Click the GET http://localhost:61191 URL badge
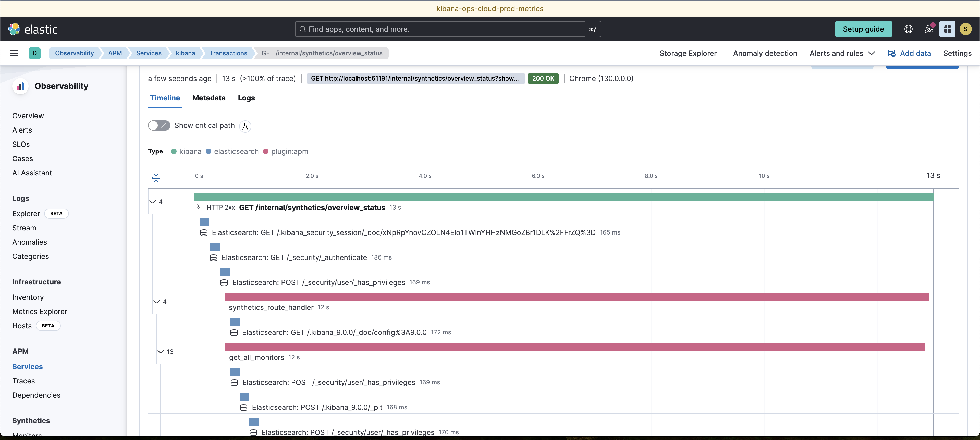Image resolution: width=980 pixels, height=440 pixels. 416,79
